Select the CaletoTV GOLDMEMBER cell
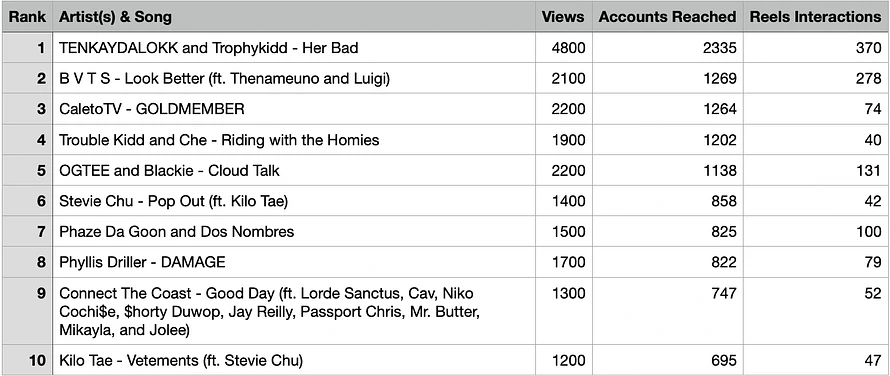This screenshot has width=890, height=376. (x=293, y=109)
